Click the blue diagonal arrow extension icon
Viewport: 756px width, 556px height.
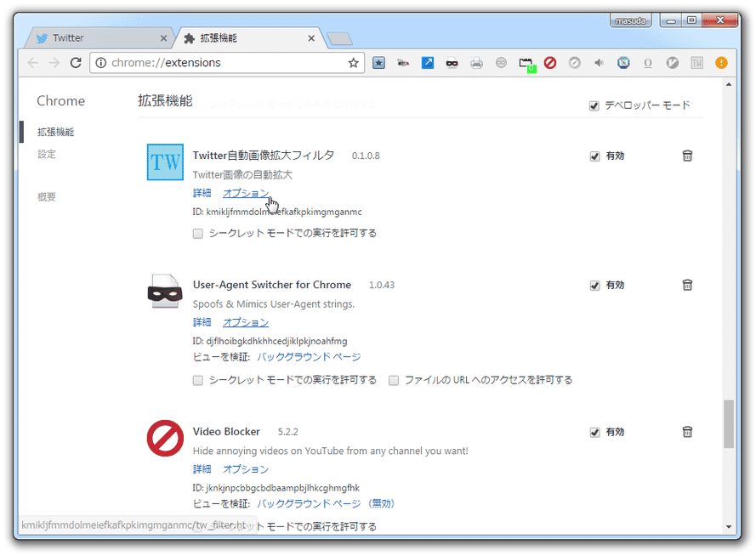[428, 63]
